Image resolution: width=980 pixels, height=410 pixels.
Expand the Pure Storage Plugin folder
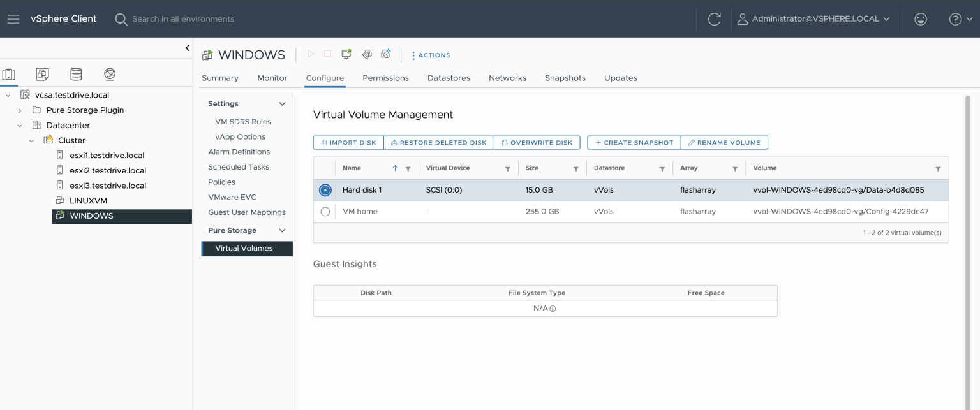(x=20, y=110)
